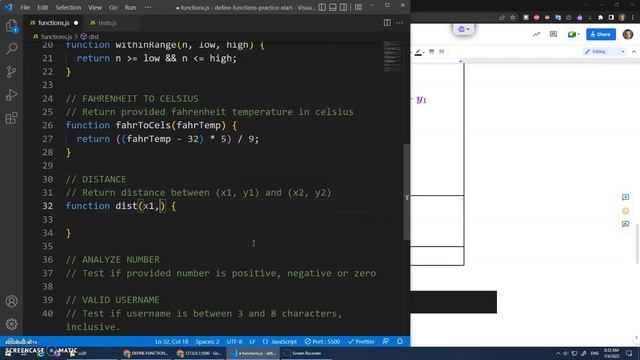Viewport: 640px width, 360px height.
Task: Open the Accounts menu in the activity bar
Action: click(11, 301)
